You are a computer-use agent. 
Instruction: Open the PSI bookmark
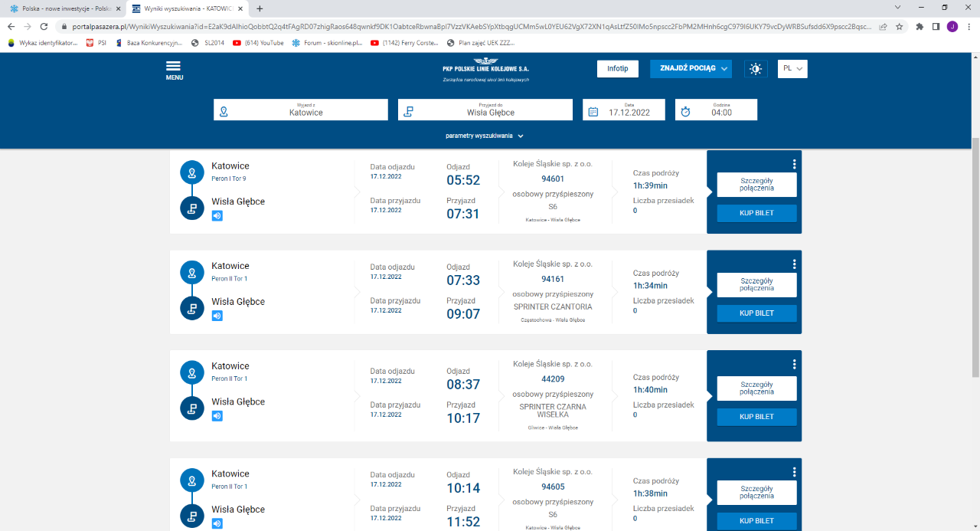(96, 43)
